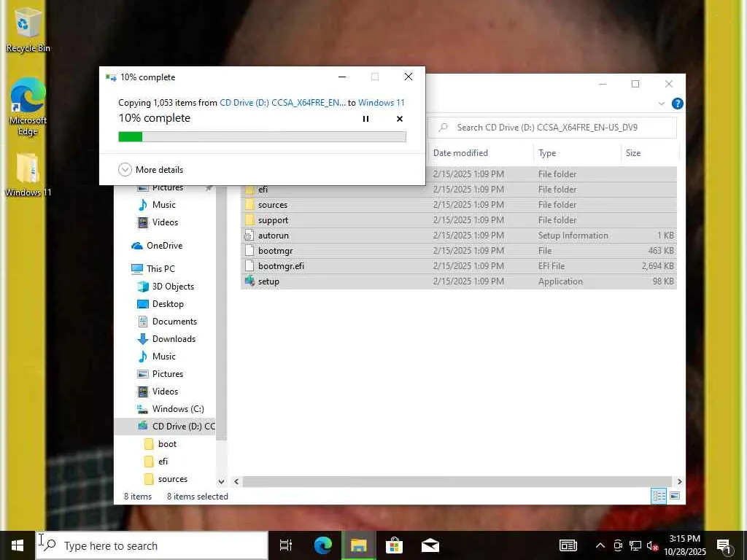Open Meet Now tray icon
This screenshot has height=560, width=747.
click(618, 545)
